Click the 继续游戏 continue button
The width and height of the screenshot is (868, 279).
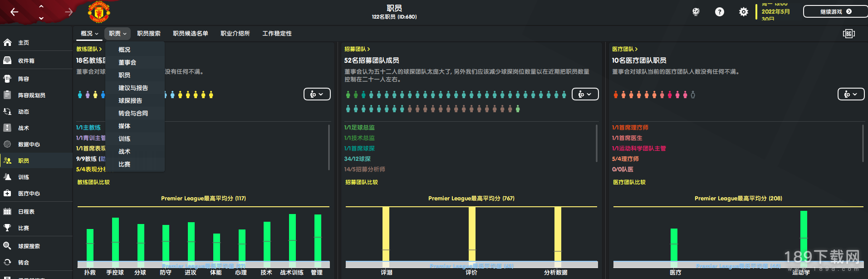coord(835,12)
